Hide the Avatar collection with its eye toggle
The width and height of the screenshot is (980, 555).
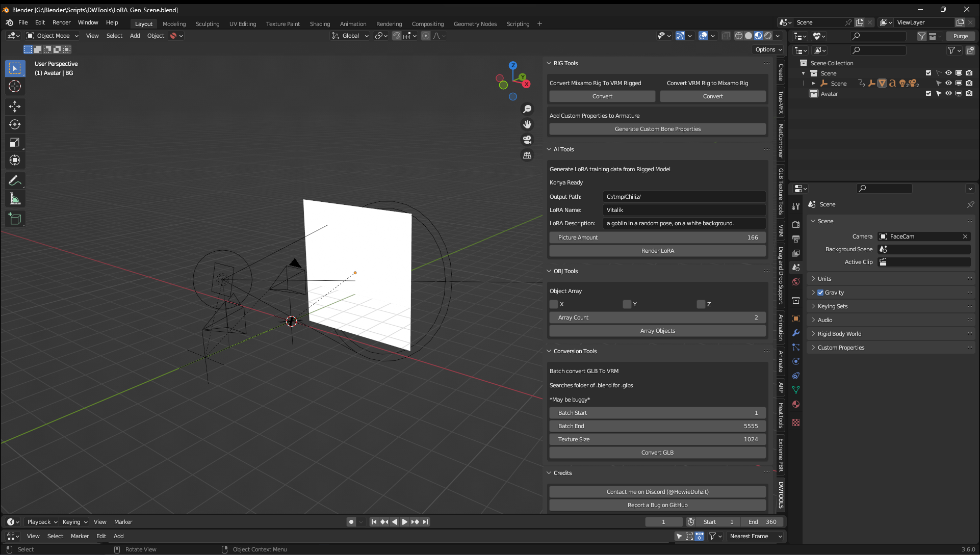(x=949, y=93)
